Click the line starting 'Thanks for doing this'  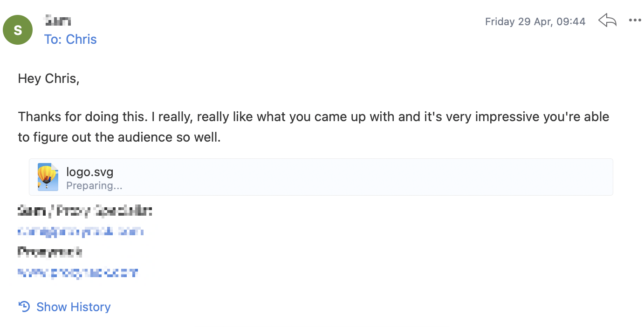[x=314, y=116]
